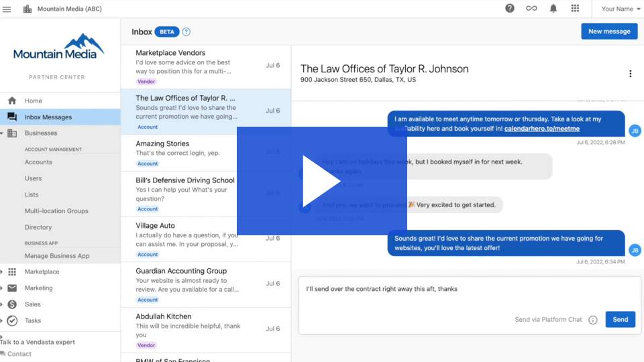Click Vendor tag on Marketplace Vendors
The height and width of the screenshot is (362, 644).
[146, 82]
